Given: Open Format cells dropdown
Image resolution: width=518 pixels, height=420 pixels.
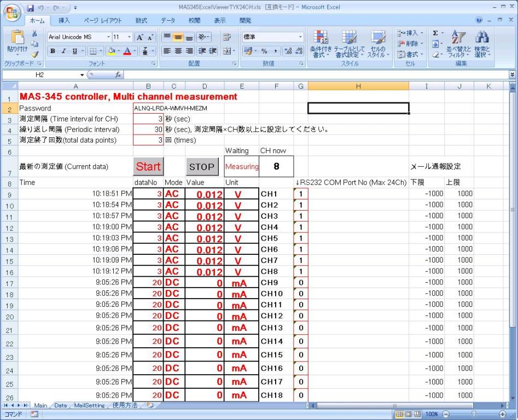Looking at the screenshot, I should tap(411, 54).
